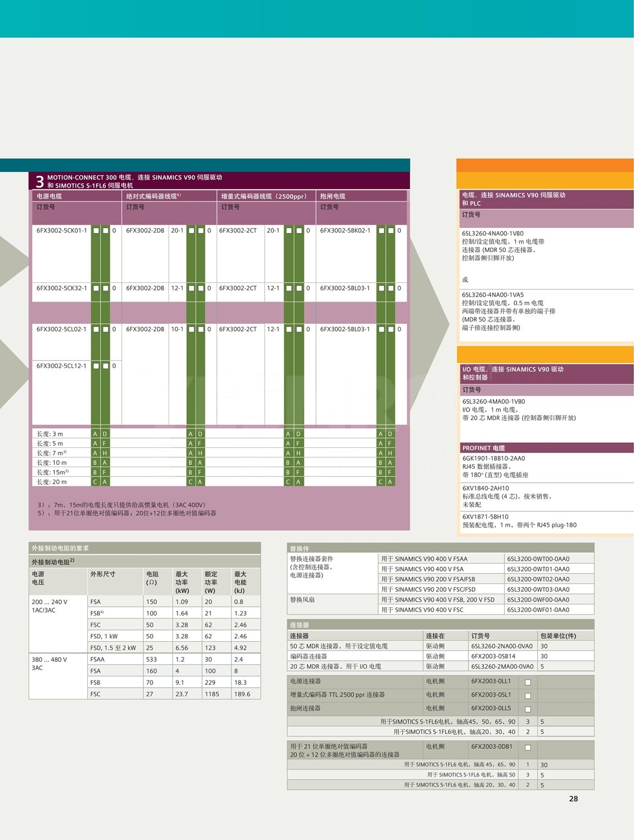The image size is (634, 840).
Task: Check the box next to 6FX2003-0LL1
Action: 528,682
